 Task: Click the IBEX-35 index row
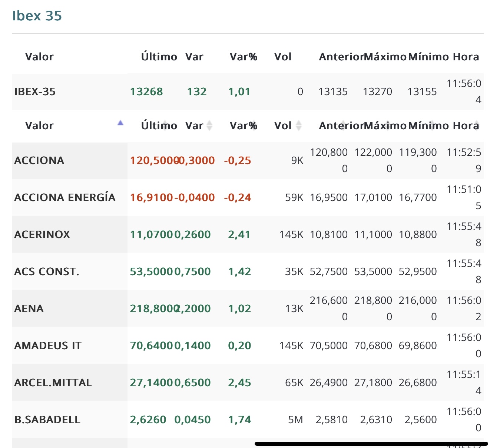[248, 91]
